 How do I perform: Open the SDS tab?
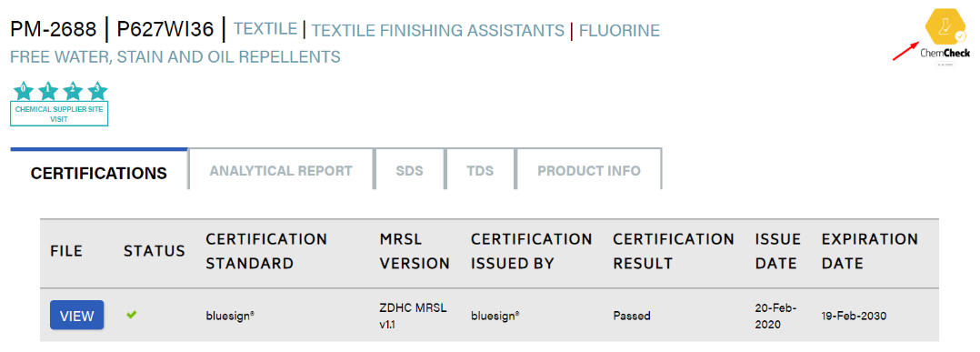coord(409,170)
